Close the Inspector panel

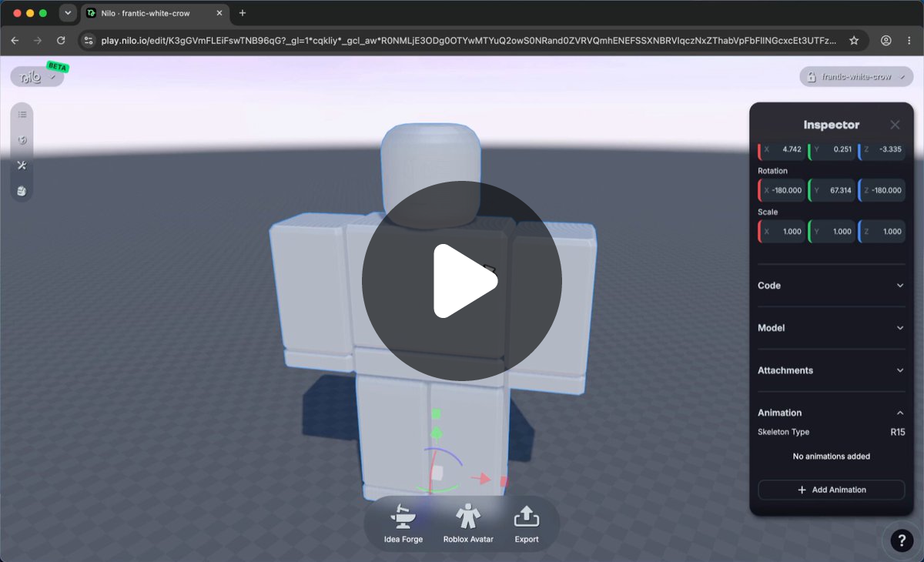click(x=895, y=125)
